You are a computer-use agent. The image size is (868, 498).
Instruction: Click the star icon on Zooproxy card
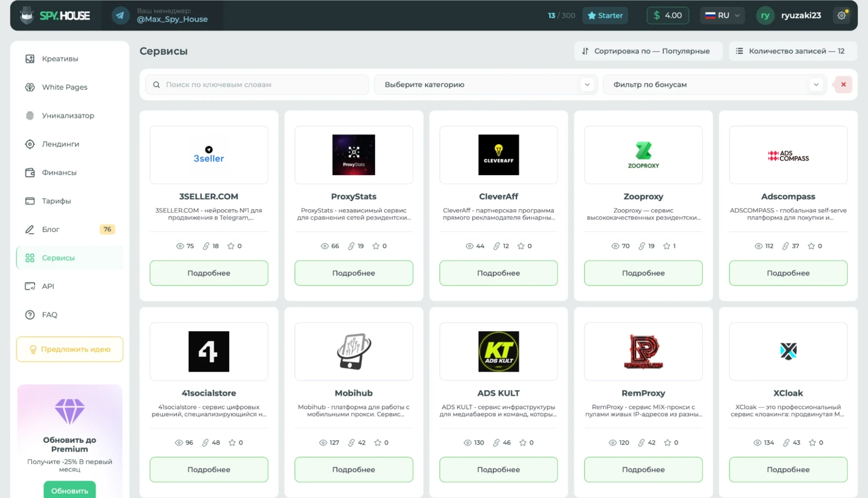tap(666, 246)
